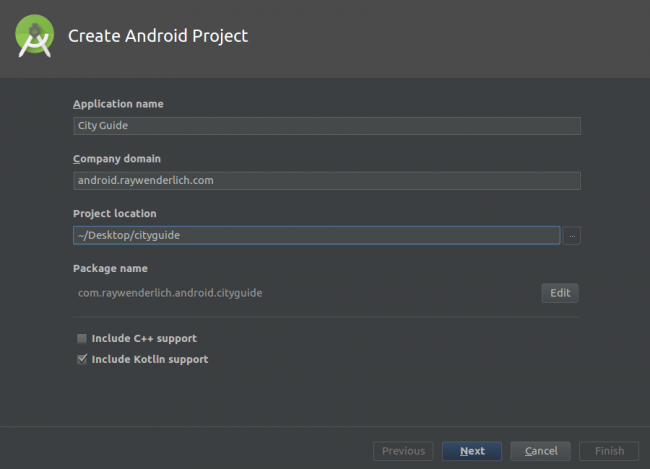Focus the Company domain text field
This screenshot has width=650, height=469.
[x=327, y=180]
